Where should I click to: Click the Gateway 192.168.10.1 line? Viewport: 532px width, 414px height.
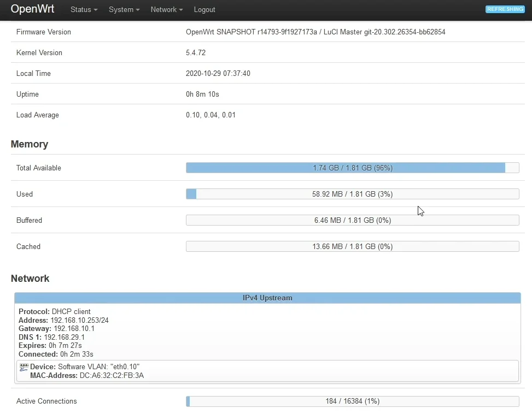57,329
